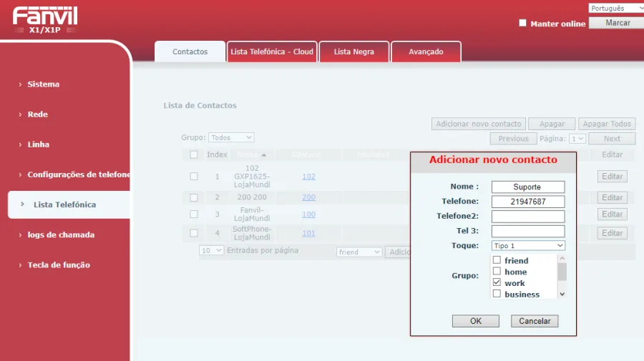Click Editar for SoftPhone-LojaMundi row

612,233
